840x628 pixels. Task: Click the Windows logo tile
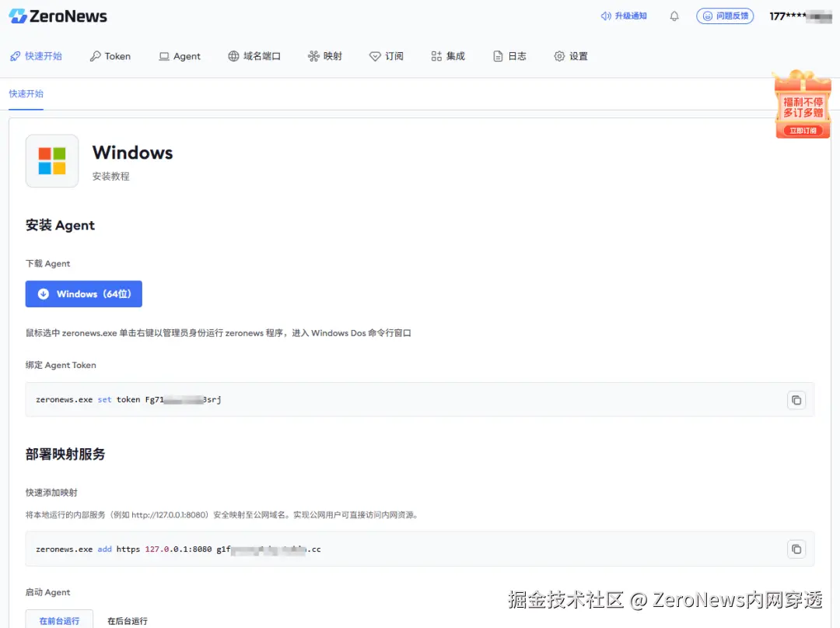click(x=52, y=161)
